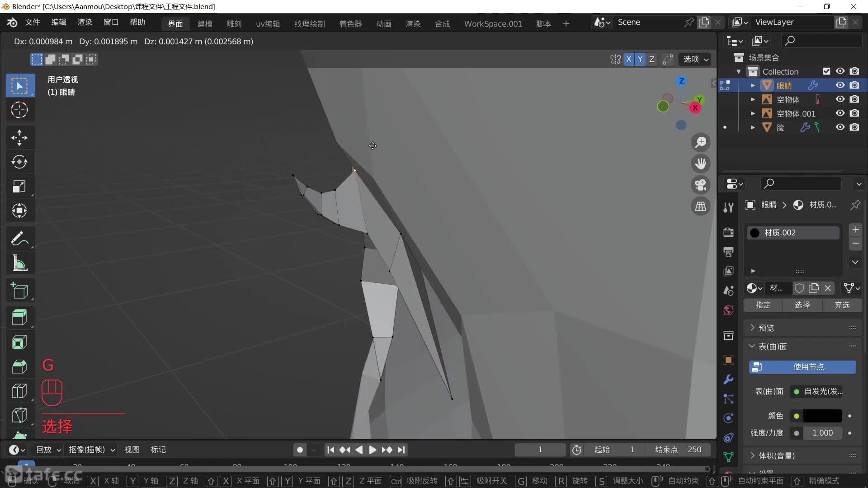Screen dimensions: 868x488
Task: Open the Tool properties tab
Action: point(728,207)
